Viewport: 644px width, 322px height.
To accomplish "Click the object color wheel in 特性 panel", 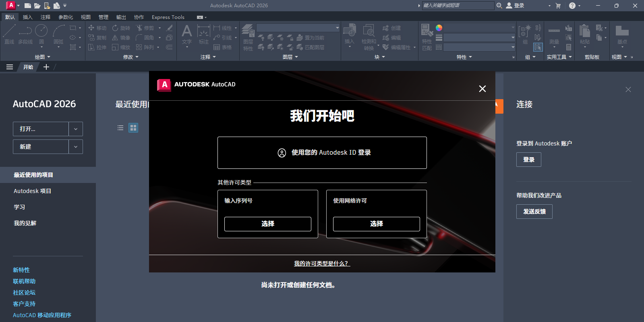I will (439, 28).
